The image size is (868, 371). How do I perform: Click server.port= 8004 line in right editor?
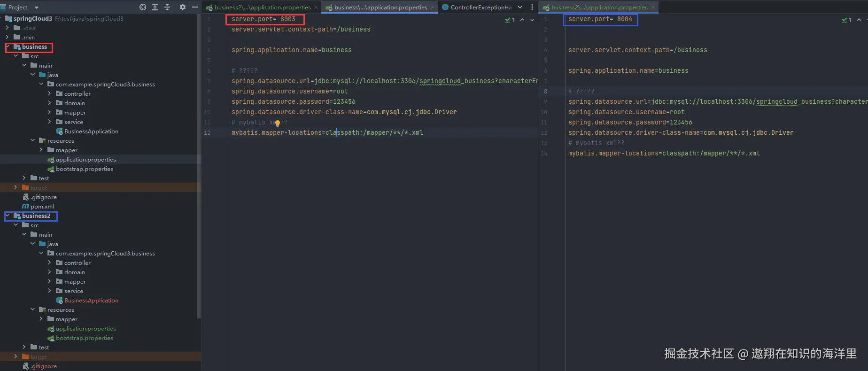coord(600,19)
